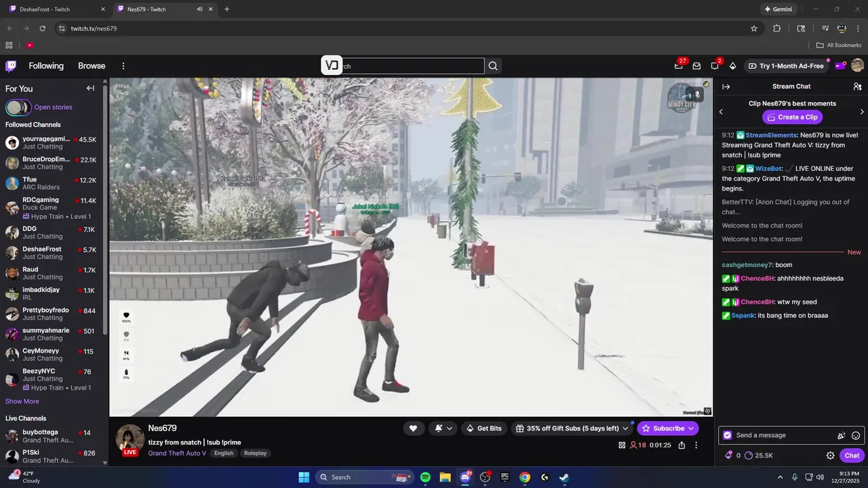Click the Twitch search input box

403,66
